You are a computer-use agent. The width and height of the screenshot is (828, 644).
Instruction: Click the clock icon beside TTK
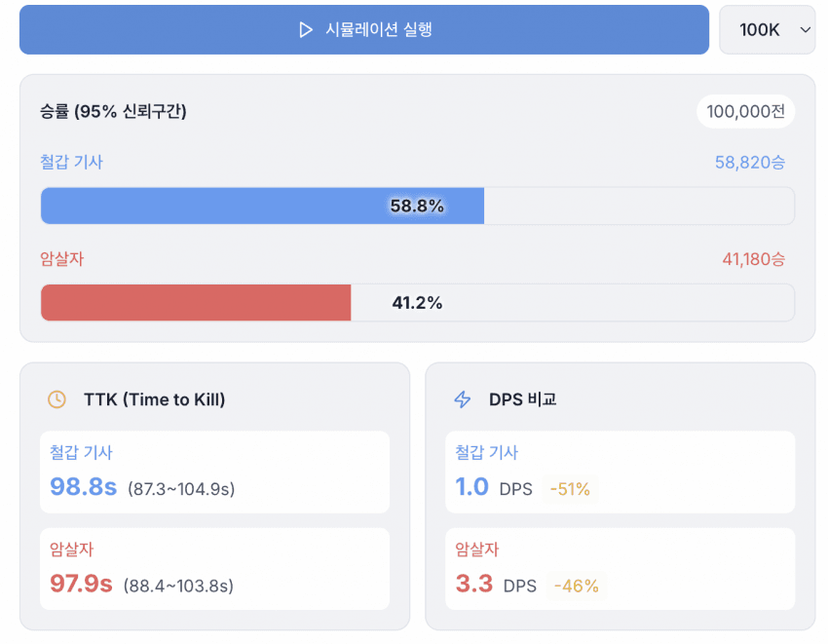point(57,399)
